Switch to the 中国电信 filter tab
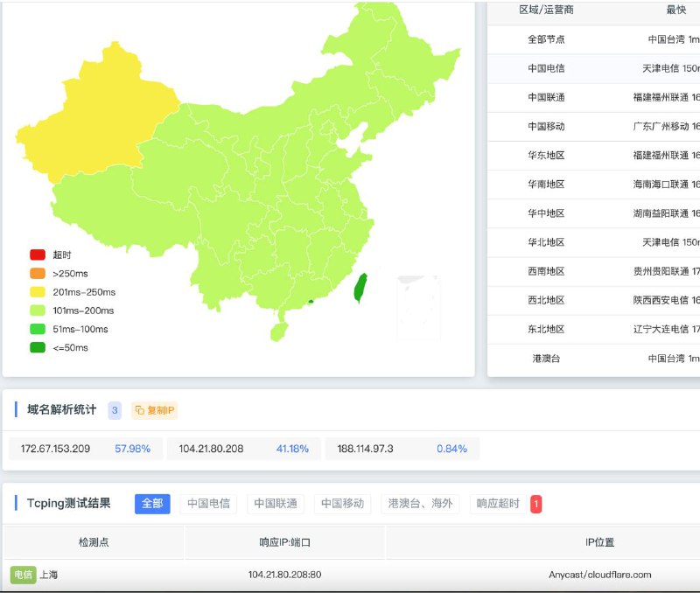 click(x=207, y=504)
